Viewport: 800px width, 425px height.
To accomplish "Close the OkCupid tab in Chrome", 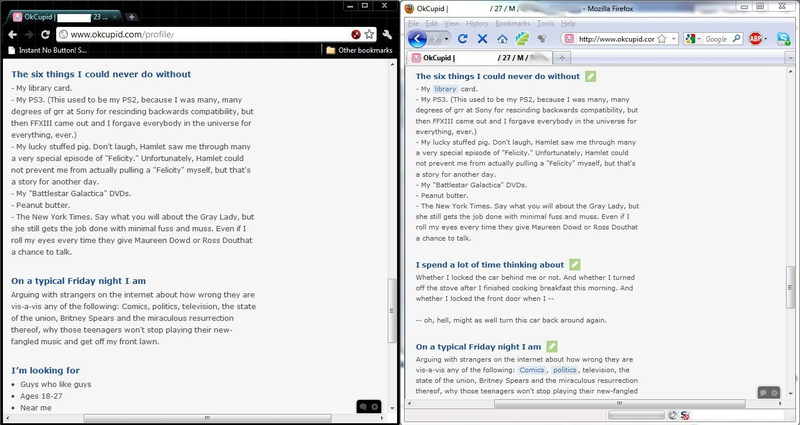I will [x=115, y=17].
